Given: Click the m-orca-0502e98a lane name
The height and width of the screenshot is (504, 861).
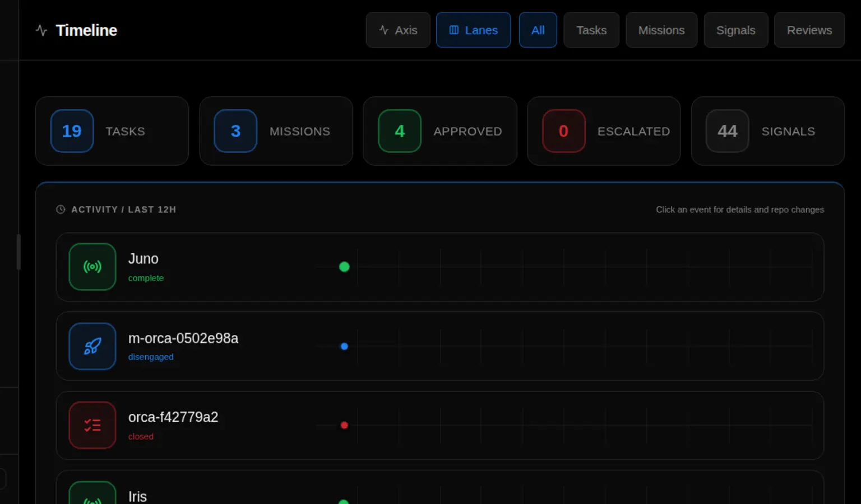Looking at the screenshot, I should pos(183,338).
